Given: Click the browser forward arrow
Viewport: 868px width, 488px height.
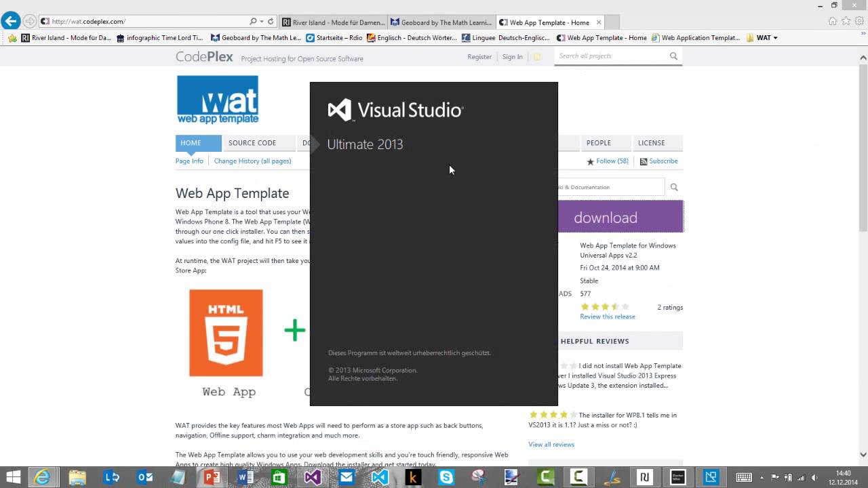Looking at the screenshot, I should (30, 22).
